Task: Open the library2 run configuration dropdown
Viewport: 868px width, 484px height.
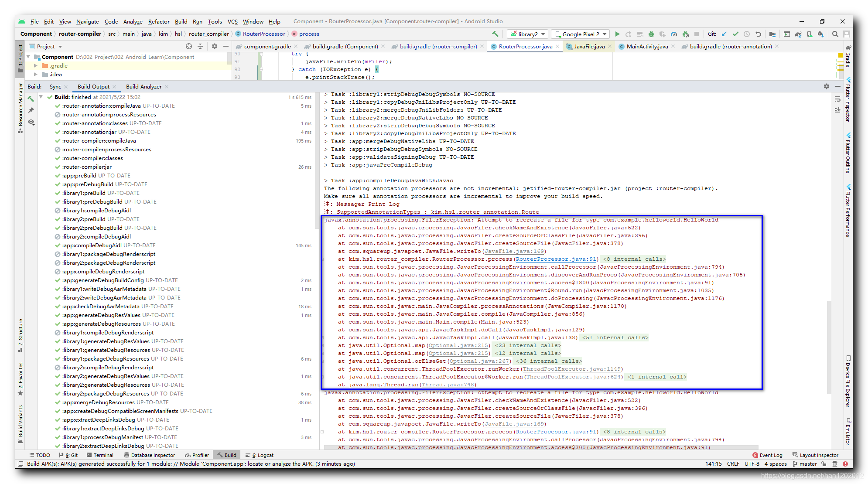Action: [528, 34]
